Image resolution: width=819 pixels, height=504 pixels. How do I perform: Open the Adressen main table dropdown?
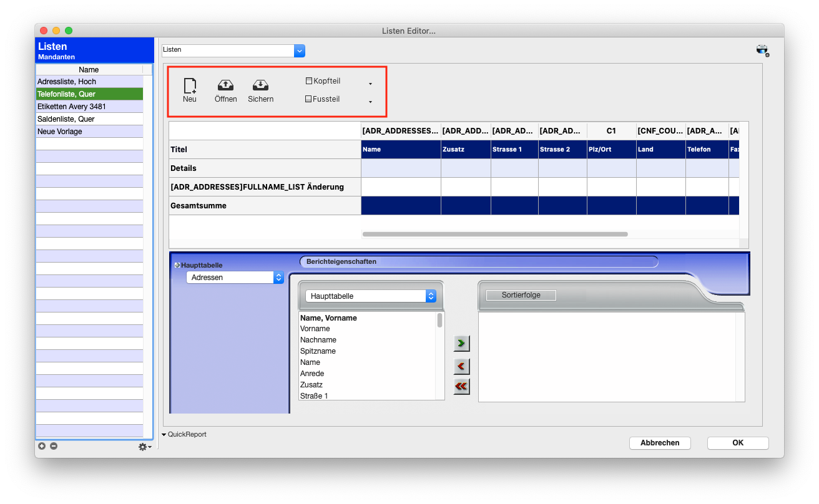tap(235, 278)
